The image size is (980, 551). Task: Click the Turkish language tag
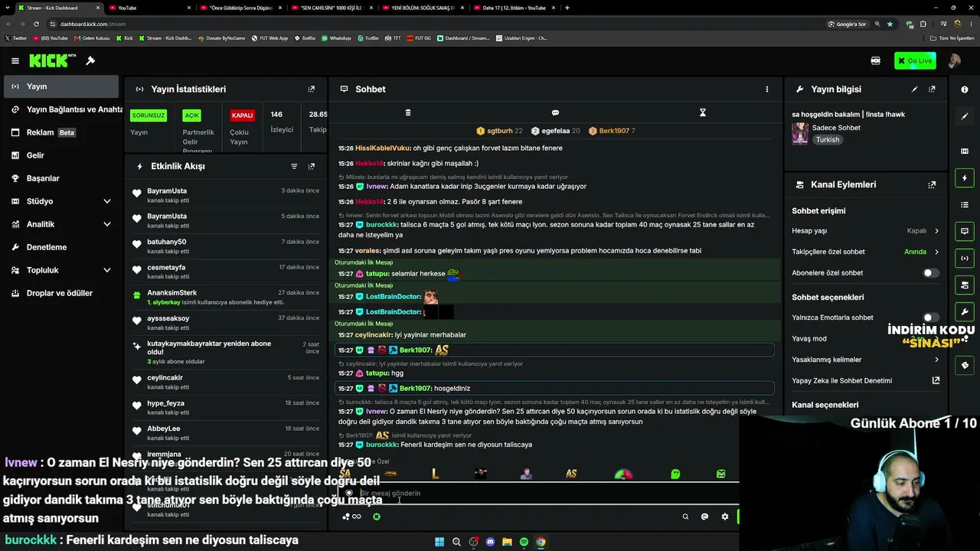(828, 140)
